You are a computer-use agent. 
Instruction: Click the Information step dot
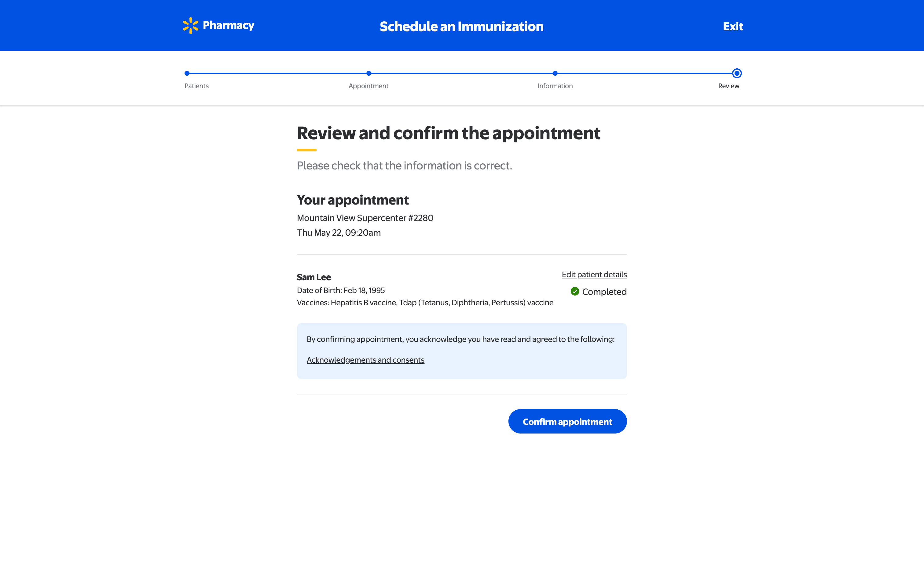(555, 73)
